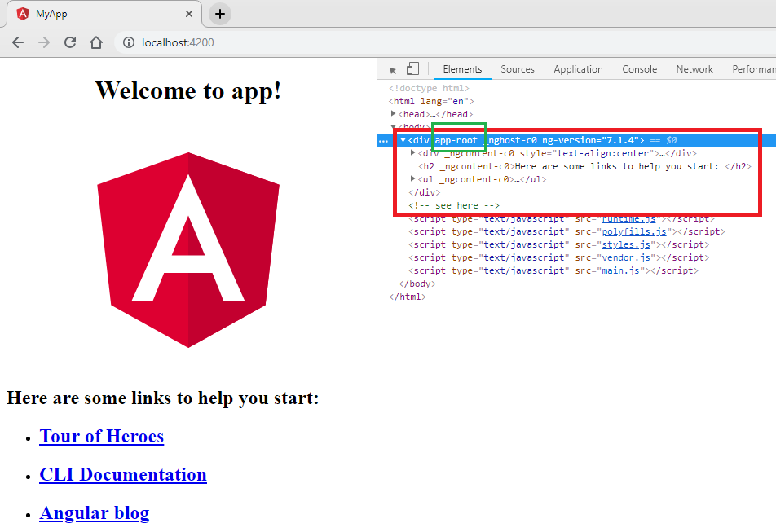776x532 pixels.
Task: Open a new browser tab
Action: [220, 14]
